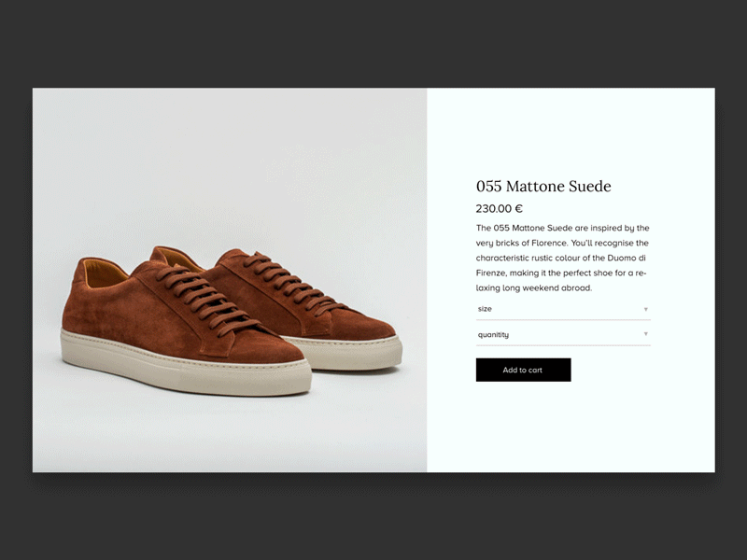The width and height of the screenshot is (747, 560).
Task: Click the product description paragraph
Action: [x=560, y=257]
